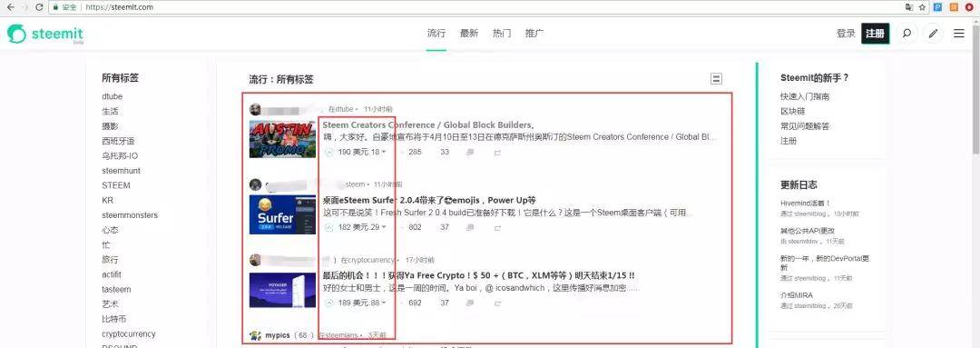The height and width of the screenshot is (348, 980).
Task: Select the steemhunt tag
Action: coord(122,171)
